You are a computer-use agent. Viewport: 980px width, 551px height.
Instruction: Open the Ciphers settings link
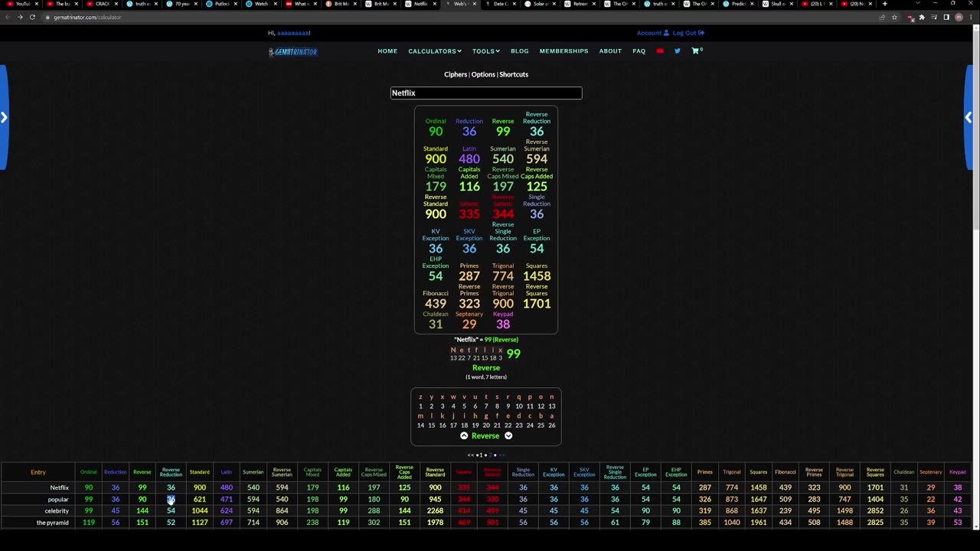click(456, 74)
